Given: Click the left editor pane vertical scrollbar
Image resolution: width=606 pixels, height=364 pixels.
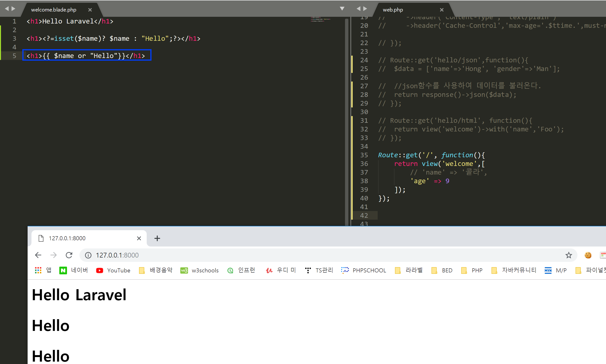Looking at the screenshot, I should (346, 123).
